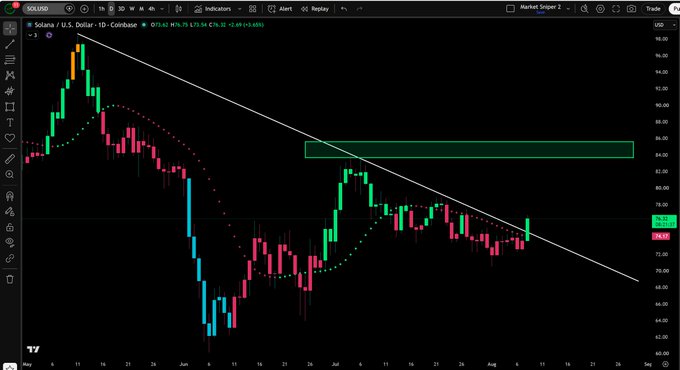The image size is (680, 370).
Task: Open the forecasting and measurement tools
Action: 10,91
